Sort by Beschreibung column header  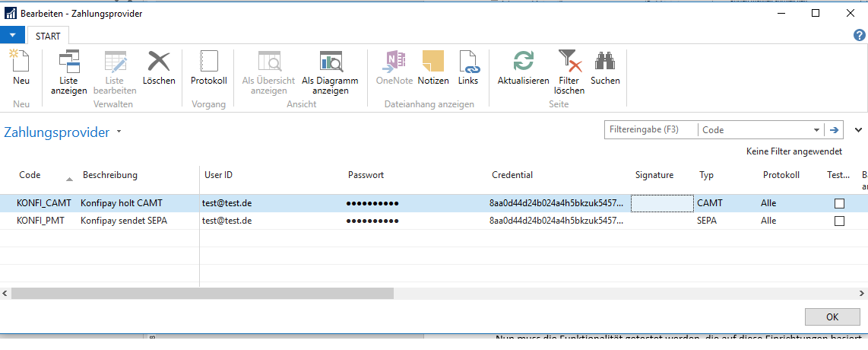[110, 175]
